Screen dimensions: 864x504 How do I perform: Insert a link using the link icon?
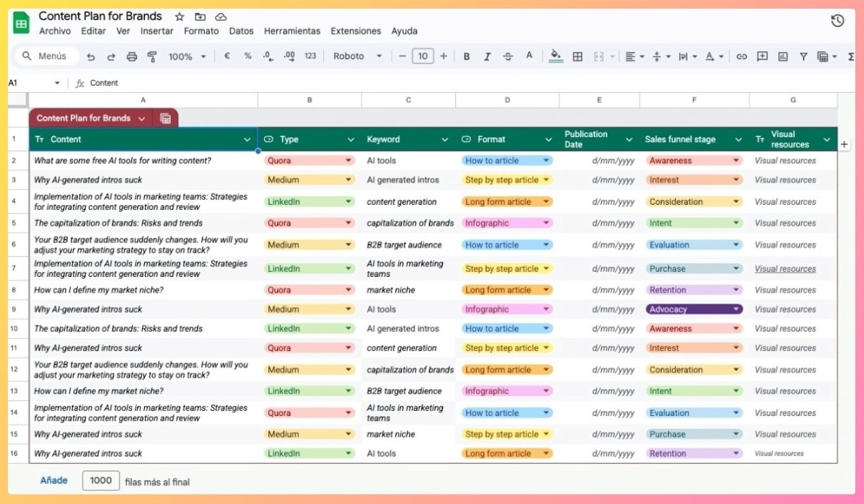(741, 56)
